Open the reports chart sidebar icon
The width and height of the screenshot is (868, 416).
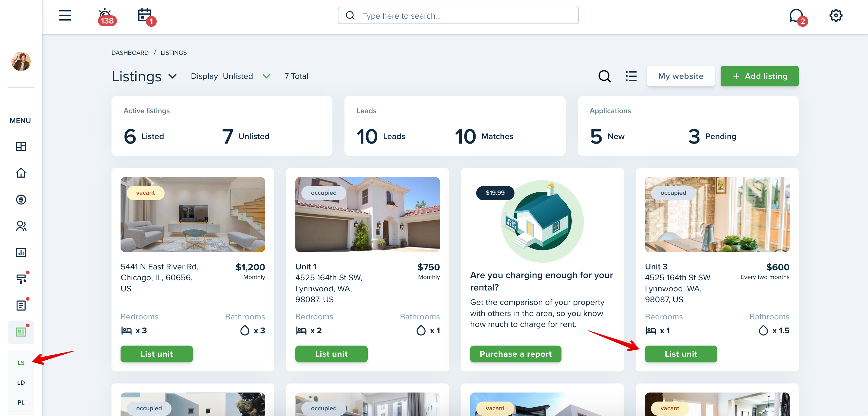21,253
